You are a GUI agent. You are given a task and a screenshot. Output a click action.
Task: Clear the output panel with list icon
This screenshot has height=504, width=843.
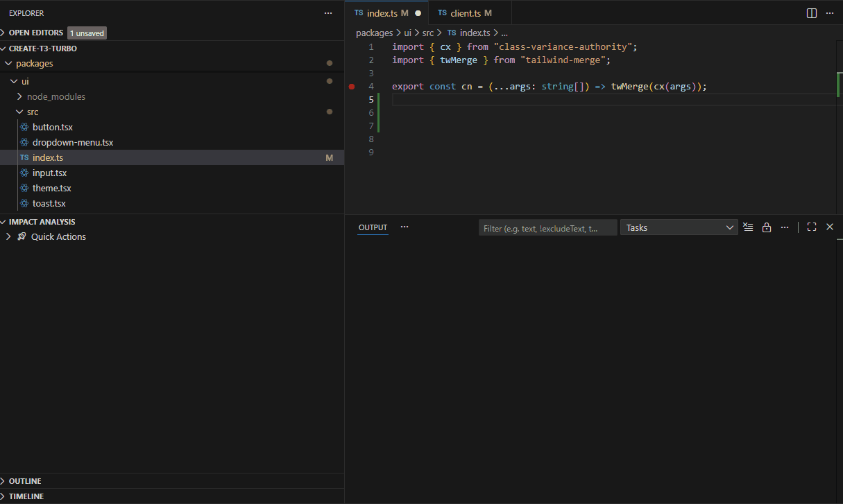click(748, 227)
